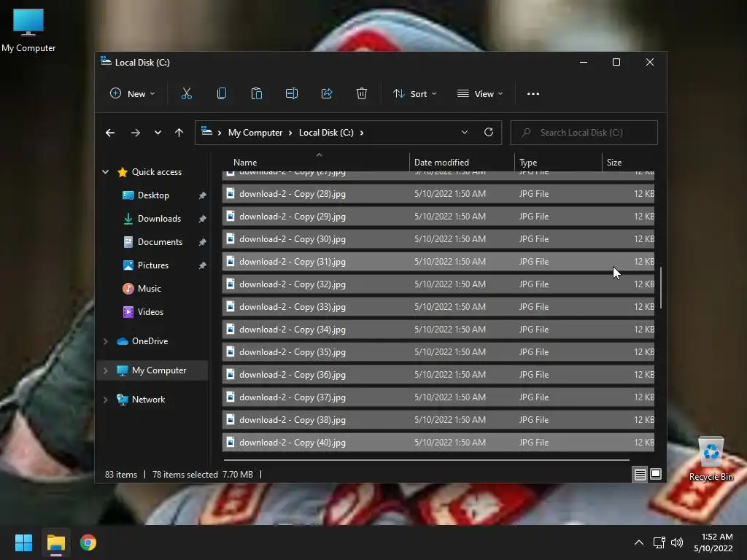
Task: Select the My Computer desktop icon
Action: 28,30
